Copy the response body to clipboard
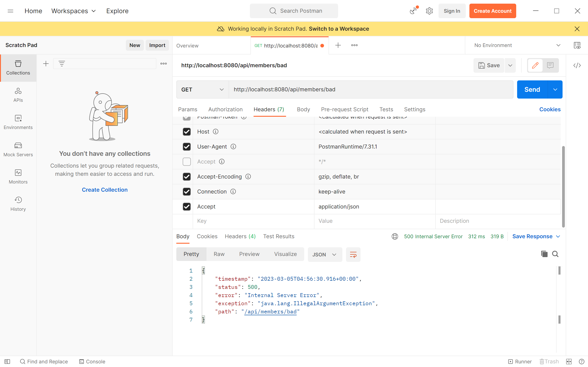The height and width of the screenshot is (367, 588). [544, 254]
